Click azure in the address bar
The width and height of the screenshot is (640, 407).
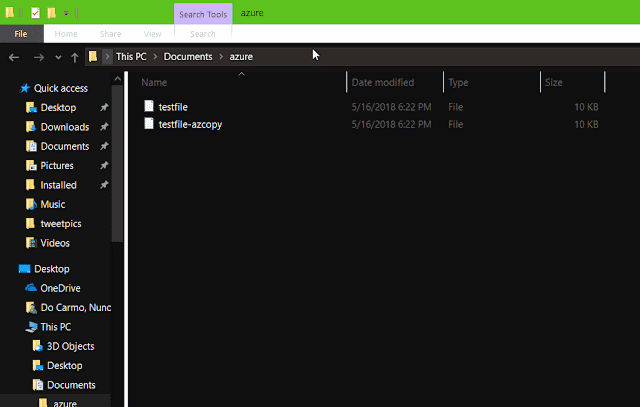coord(241,56)
